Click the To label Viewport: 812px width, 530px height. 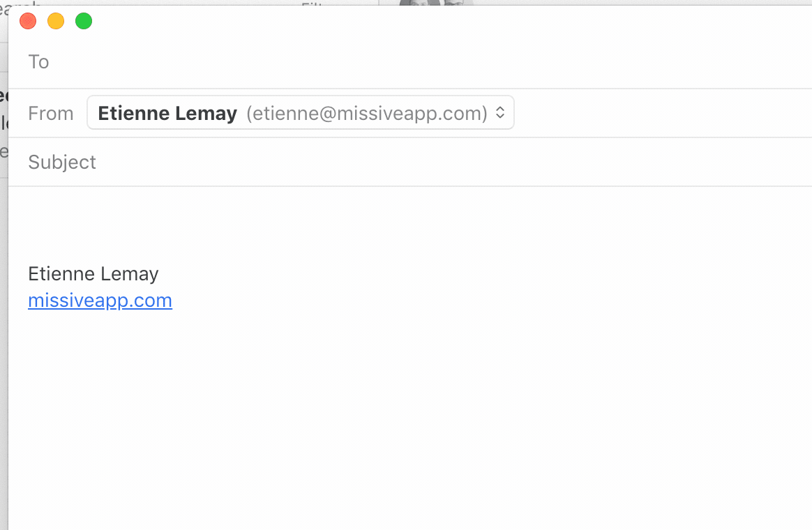click(x=38, y=62)
